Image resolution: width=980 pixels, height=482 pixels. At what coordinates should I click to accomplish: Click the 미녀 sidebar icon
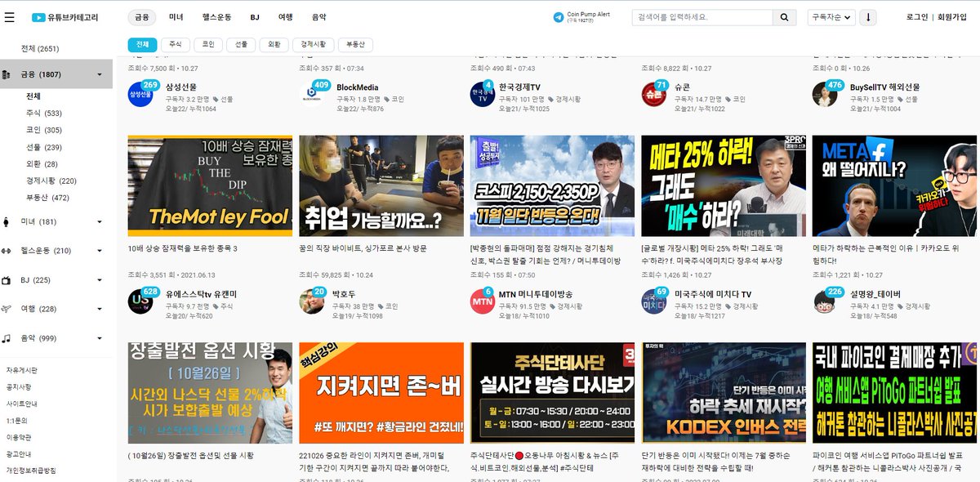point(7,222)
